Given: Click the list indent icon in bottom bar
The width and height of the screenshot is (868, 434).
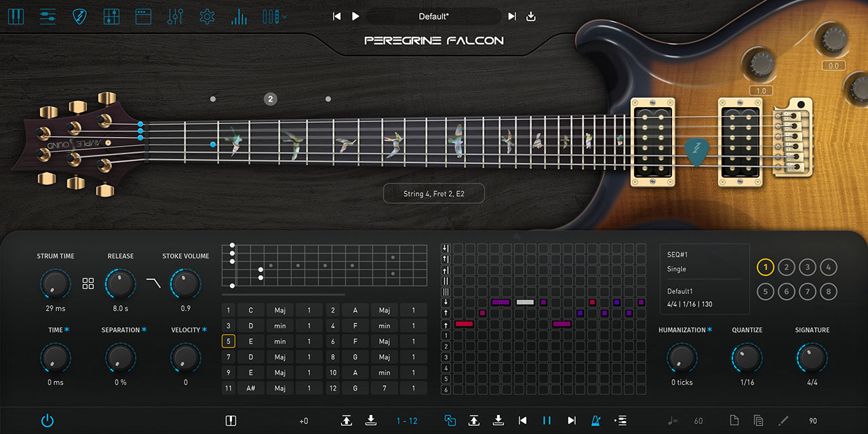Looking at the screenshot, I should [x=620, y=420].
